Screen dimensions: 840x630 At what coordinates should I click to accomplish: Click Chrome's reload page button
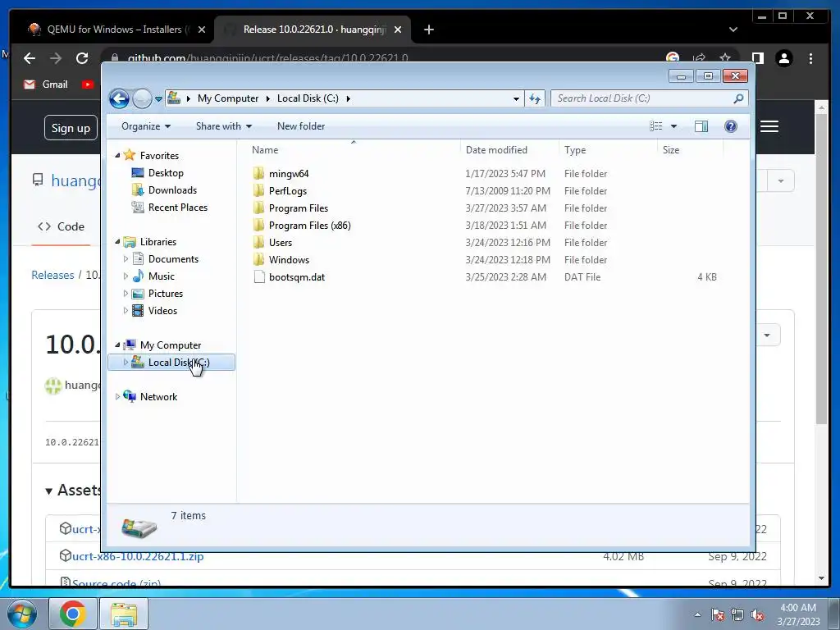[82, 58]
